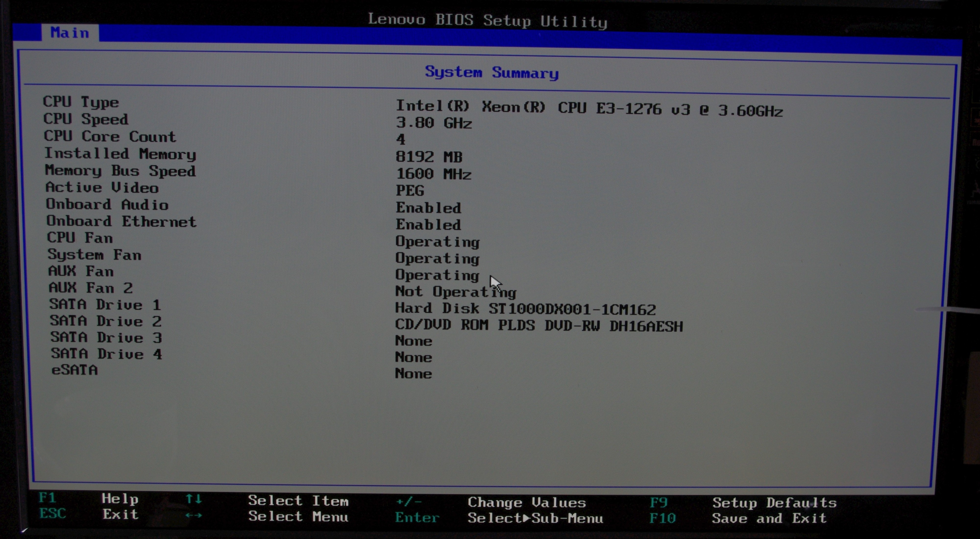Click Onboard Audio Enabled value

pyautogui.click(x=428, y=208)
